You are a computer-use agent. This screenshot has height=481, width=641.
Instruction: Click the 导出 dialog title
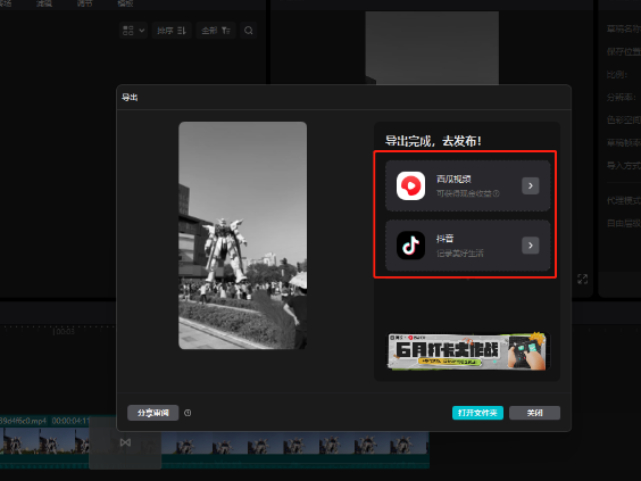130,97
